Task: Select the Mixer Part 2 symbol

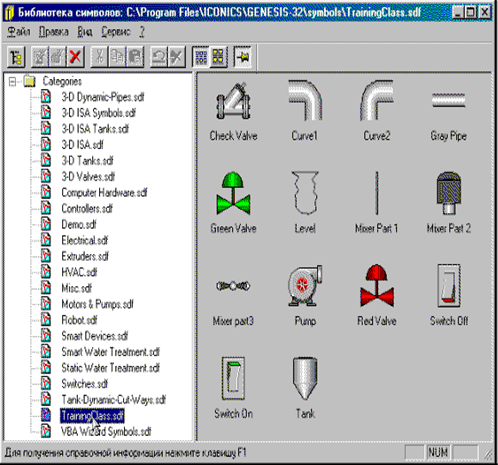Action: click(x=449, y=203)
